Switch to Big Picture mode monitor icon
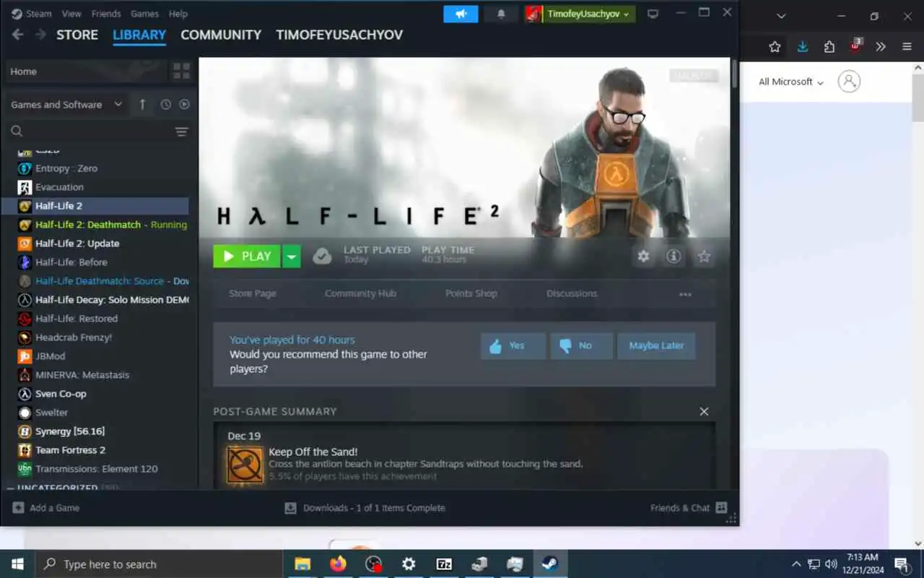Image resolution: width=924 pixels, height=578 pixels. (x=653, y=14)
